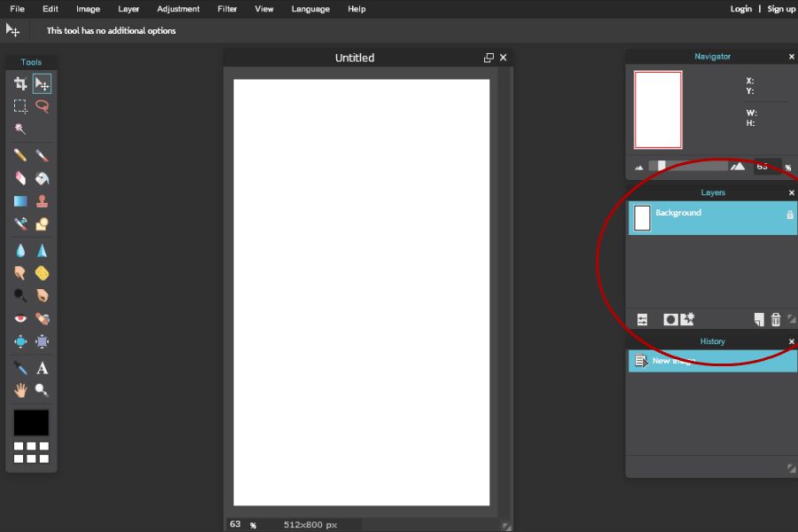Select the Move tool in Tools panel

click(x=43, y=83)
